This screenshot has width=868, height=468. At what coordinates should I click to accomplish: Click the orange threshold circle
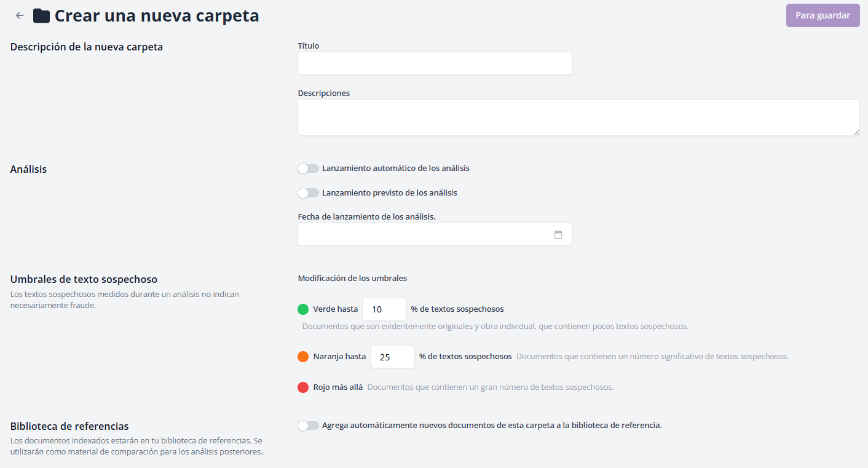point(303,357)
